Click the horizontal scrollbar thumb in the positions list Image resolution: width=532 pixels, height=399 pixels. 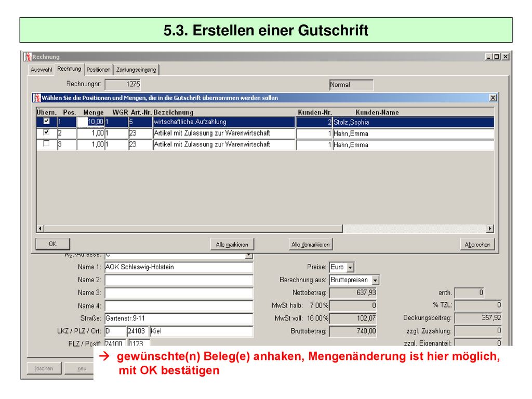pos(193,229)
